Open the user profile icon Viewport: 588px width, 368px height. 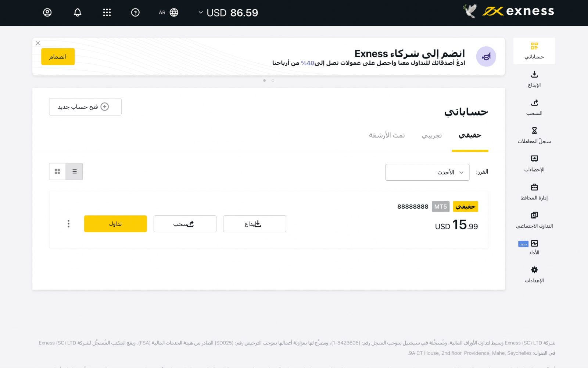[x=47, y=13]
